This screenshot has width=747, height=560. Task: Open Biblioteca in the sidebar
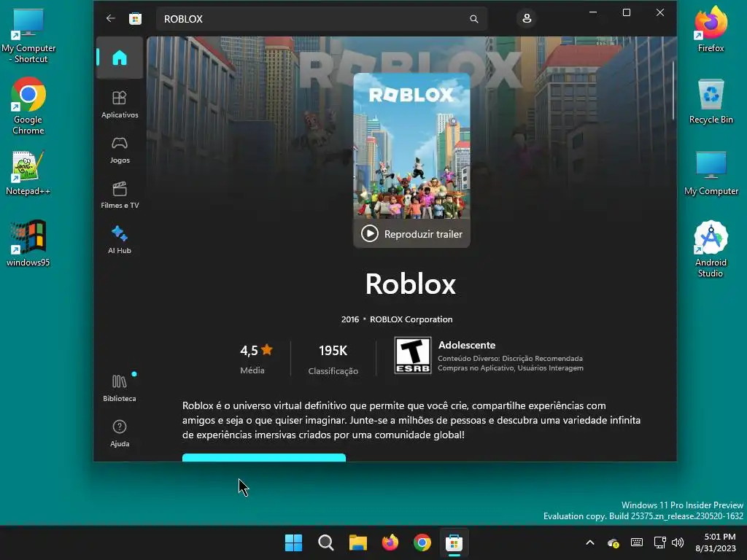click(x=120, y=388)
